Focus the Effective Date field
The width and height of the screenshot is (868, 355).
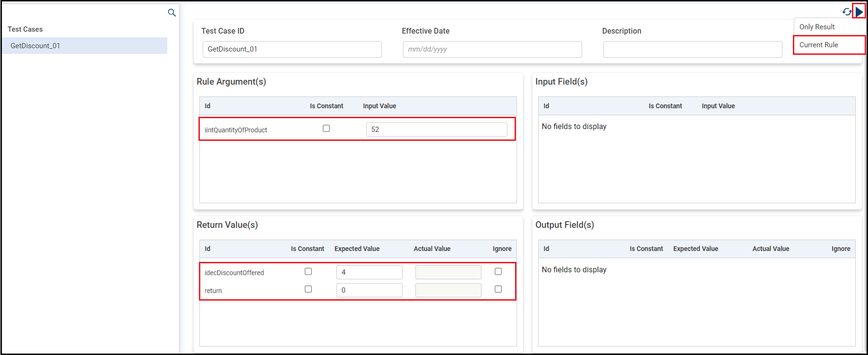(x=492, y=49)
